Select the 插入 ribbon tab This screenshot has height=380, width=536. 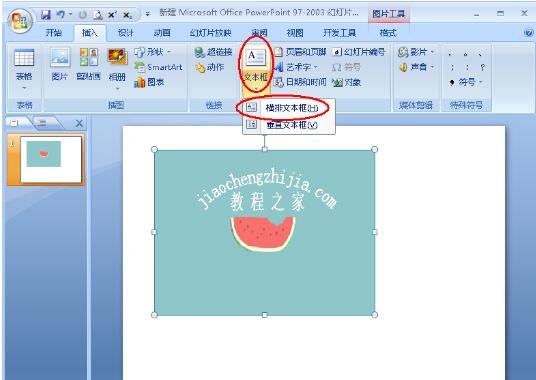90,33
